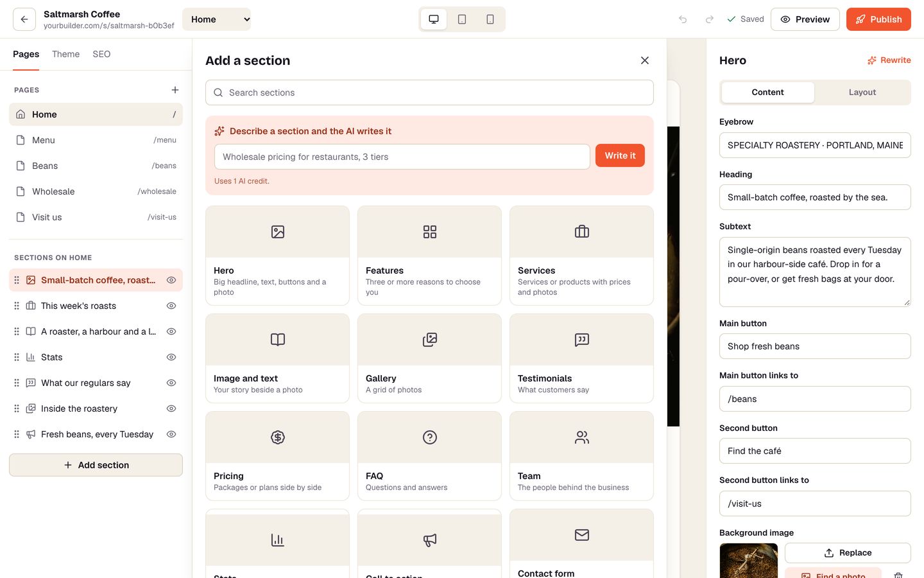Add a new page with plus icon
Image resolution: width=924 pixels, height=578 pixels.
point(175,90)
